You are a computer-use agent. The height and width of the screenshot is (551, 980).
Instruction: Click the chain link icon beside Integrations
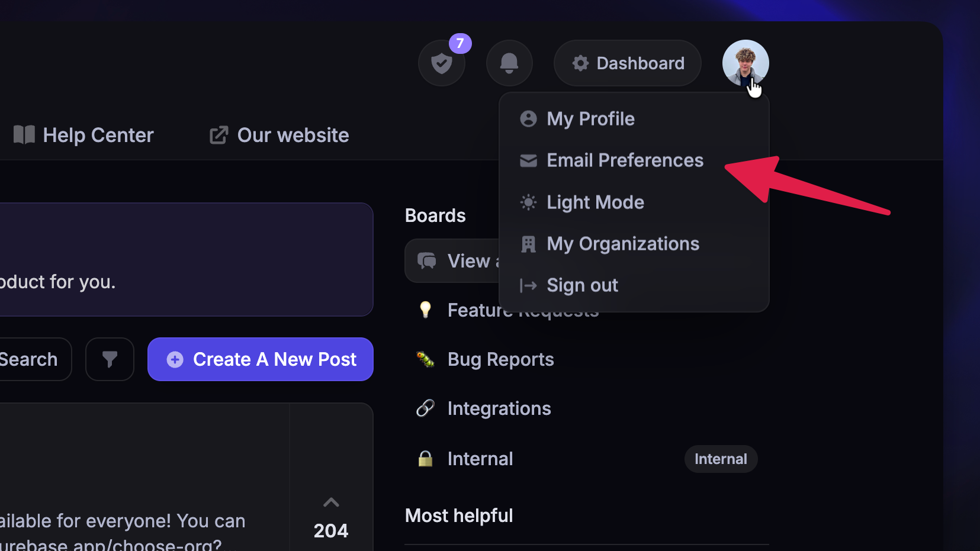pos(425,408)
